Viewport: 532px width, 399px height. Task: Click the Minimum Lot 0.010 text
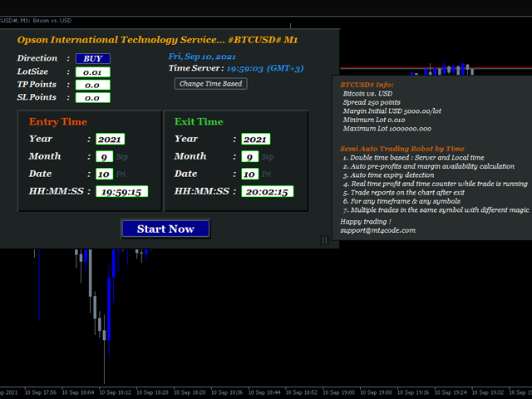tap(374, 120)
